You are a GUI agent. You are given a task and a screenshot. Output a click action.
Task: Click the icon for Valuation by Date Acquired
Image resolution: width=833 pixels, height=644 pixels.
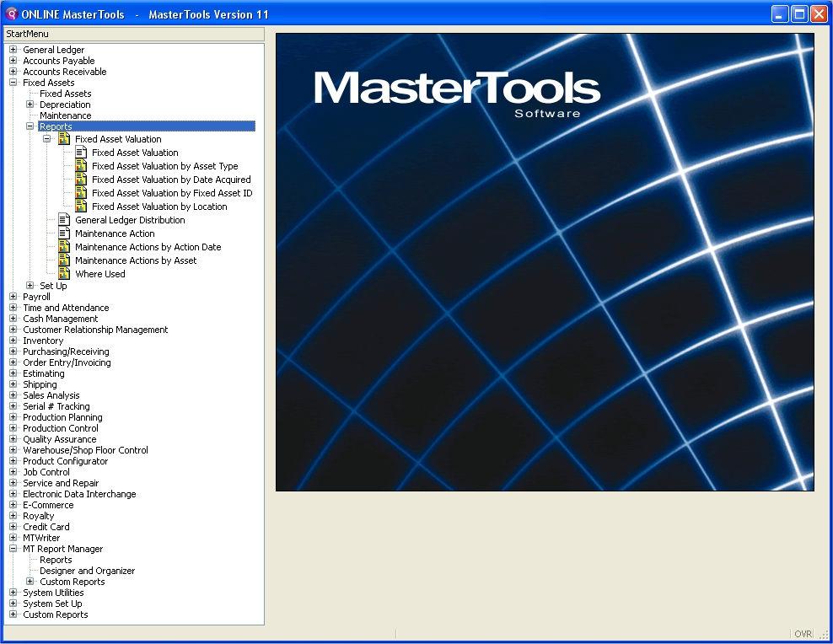(x=81, y=180)
